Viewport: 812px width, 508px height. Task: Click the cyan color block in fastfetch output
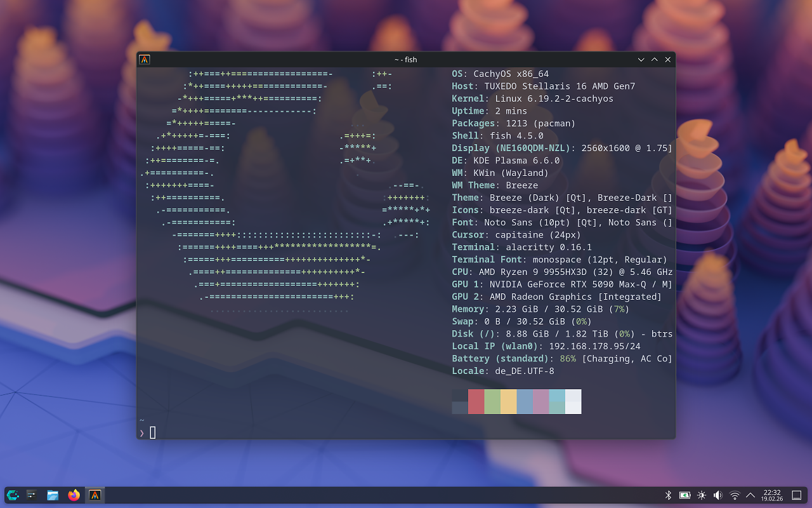(557, 402)
